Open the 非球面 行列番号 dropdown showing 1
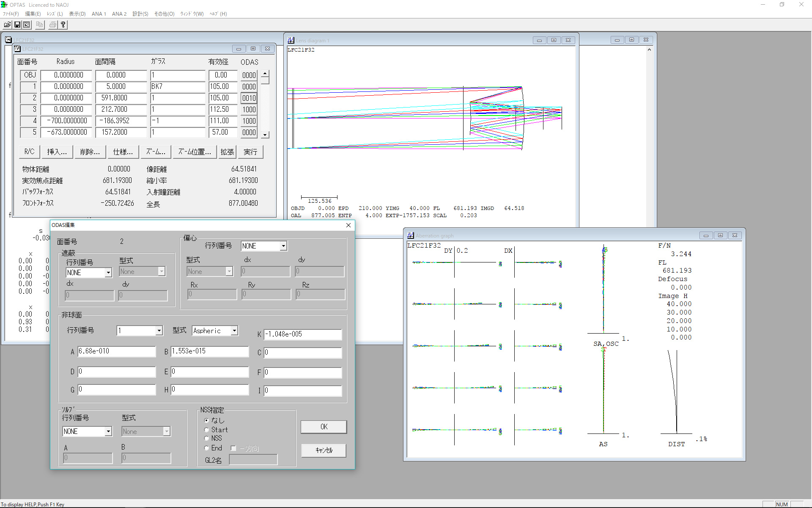812x508 pixels. click(x=159, y=331)
